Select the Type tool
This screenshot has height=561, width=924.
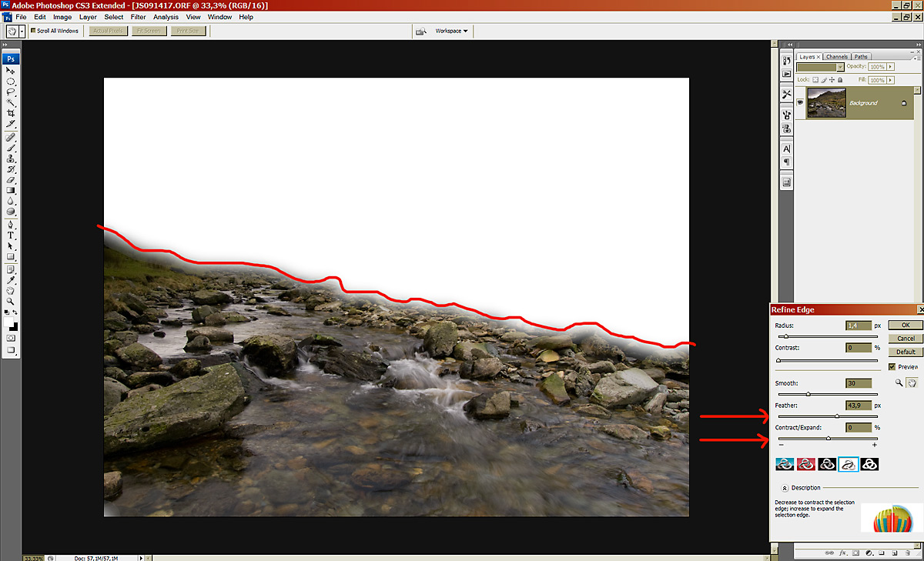[x=11, y=235]
